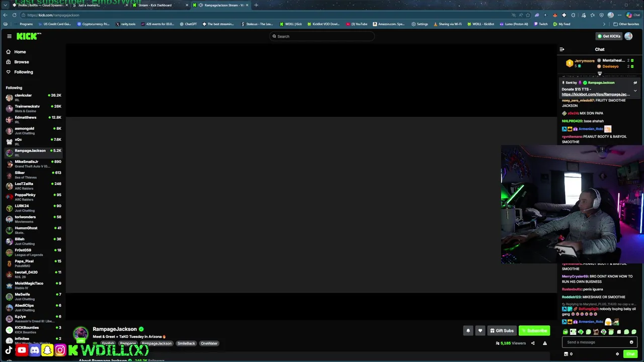This screenshot has height=362, width=644.
Task: Open followed channel HumxnGhxst
Action: 33,230
